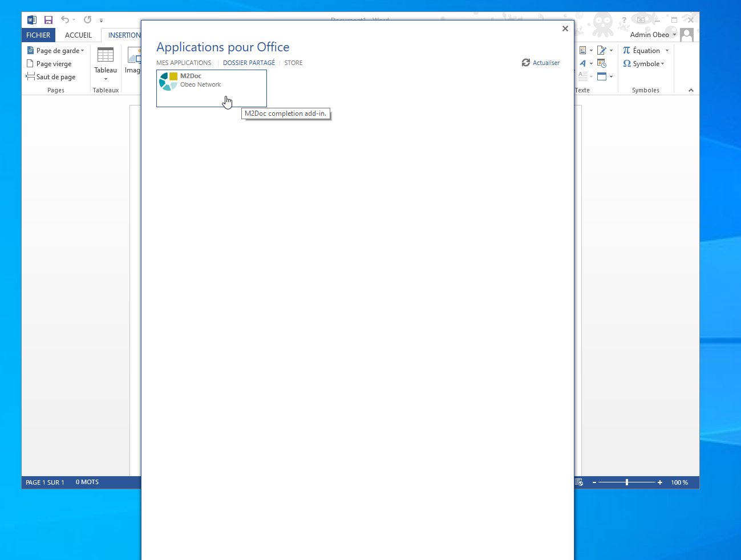Click the WordArt letter A icon
The height and width of the screenshot is (560, 741).
point(582,63)
